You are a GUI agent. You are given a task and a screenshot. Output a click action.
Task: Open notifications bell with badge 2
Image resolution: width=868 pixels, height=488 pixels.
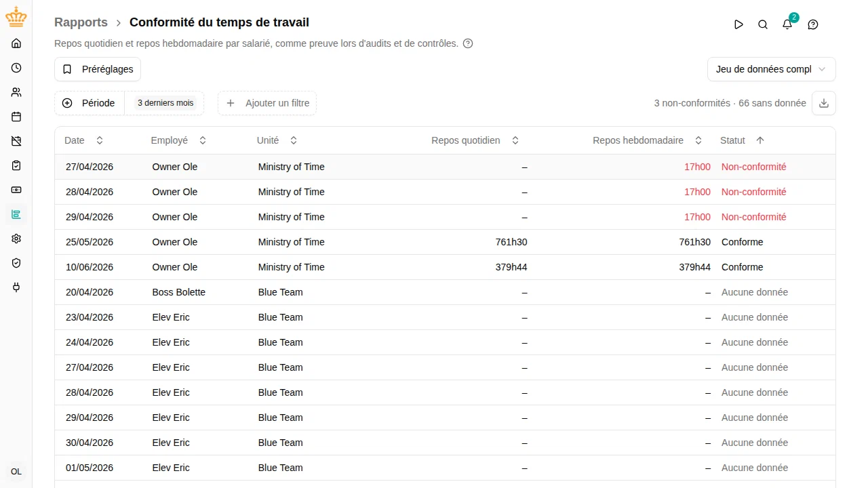coord(787,24)
